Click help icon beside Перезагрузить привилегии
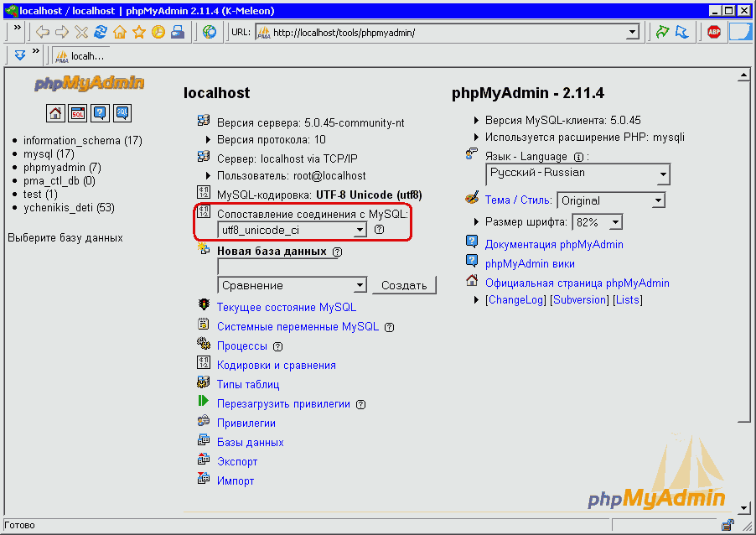This screenshot has height=535, width=756. 360,404
